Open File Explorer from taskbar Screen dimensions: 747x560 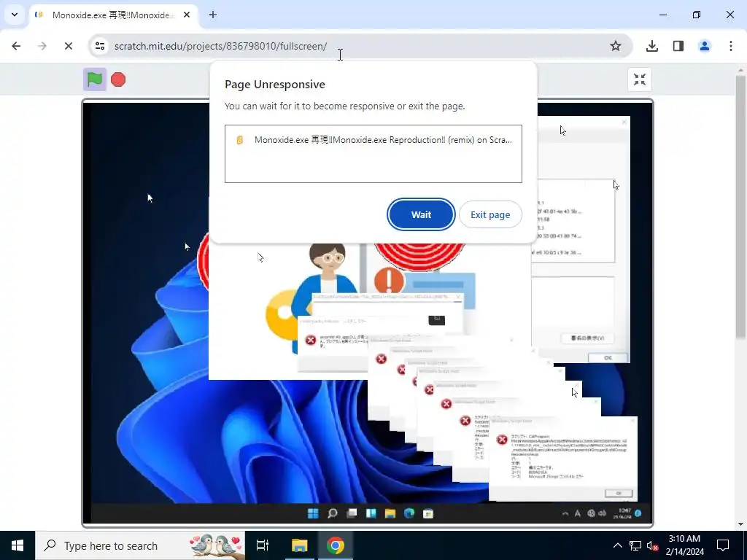(x=300, y=545)
